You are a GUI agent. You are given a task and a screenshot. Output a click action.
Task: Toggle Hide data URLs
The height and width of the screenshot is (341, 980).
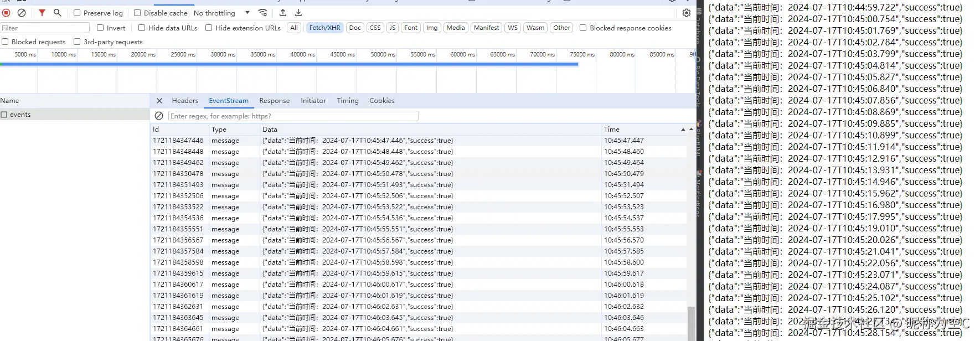[x=142, y=28]
